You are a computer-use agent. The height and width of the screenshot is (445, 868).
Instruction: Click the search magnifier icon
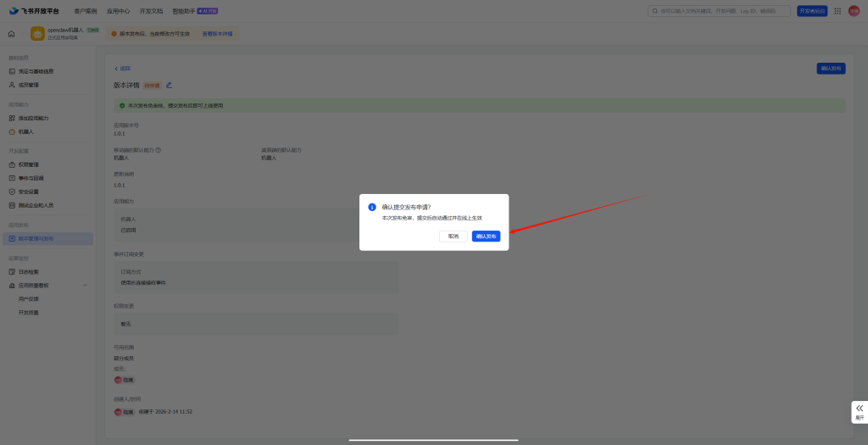coord(655,11)
